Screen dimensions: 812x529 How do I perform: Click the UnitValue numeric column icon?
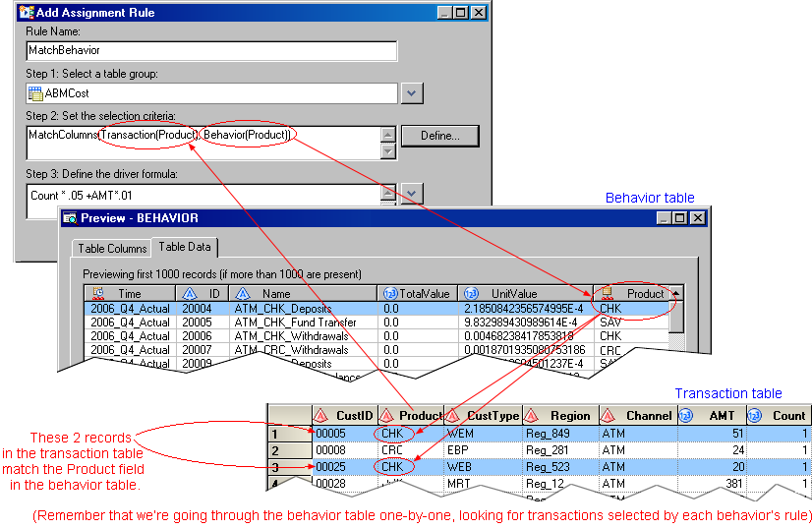(471, 293)
